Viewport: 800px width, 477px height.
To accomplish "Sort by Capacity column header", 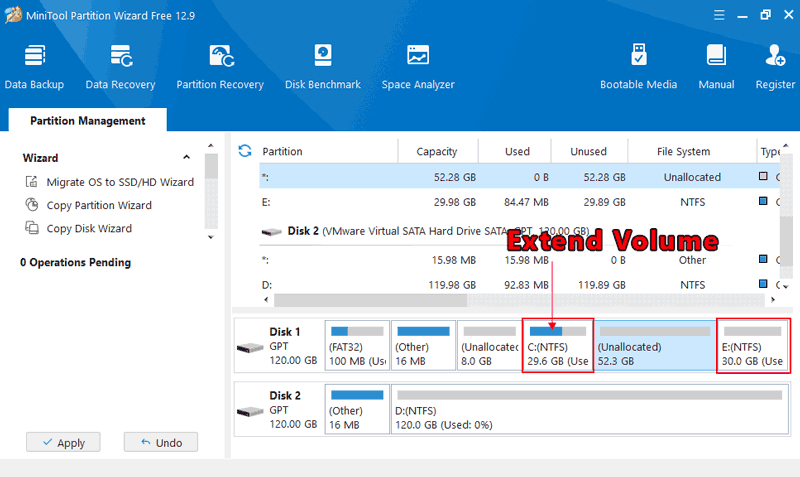I will 436,152.
